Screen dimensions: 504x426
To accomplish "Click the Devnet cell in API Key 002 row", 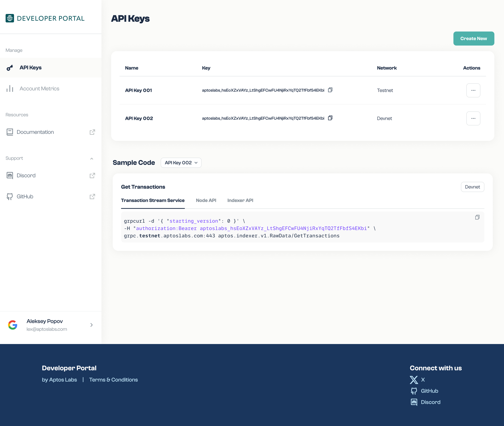I will 384,118.
